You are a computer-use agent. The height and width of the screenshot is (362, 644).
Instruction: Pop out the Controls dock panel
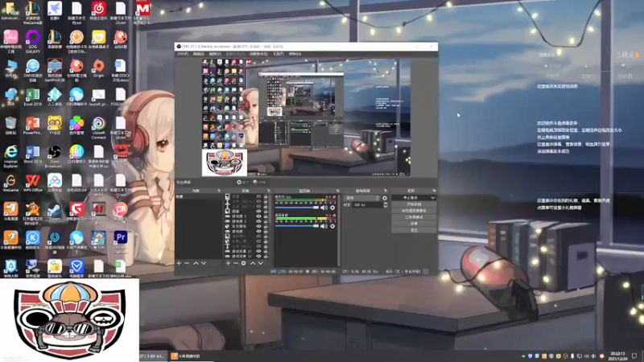434,191
